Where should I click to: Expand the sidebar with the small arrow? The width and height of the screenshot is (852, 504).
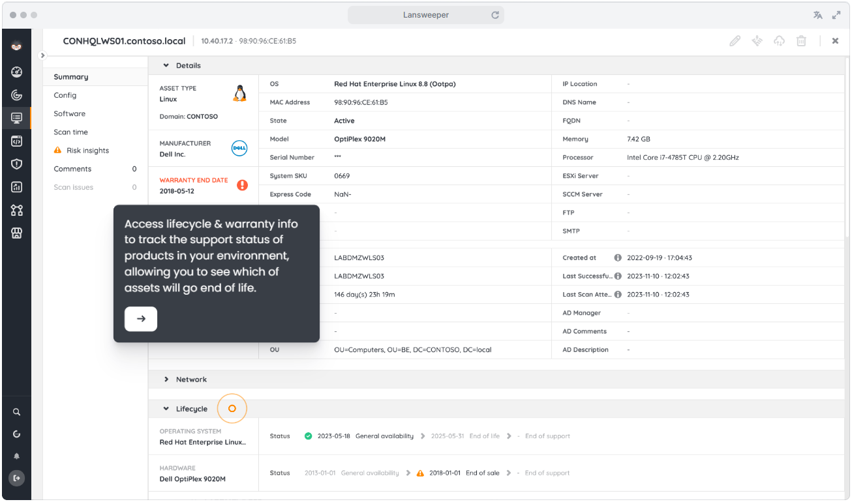coord(43,55)
